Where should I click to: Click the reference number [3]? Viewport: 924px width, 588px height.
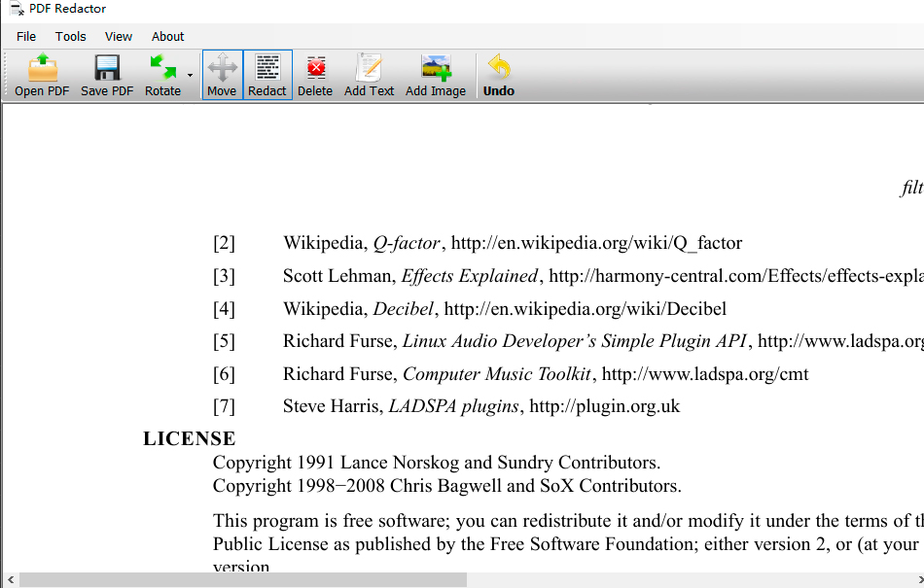click(x=224, y=276)
